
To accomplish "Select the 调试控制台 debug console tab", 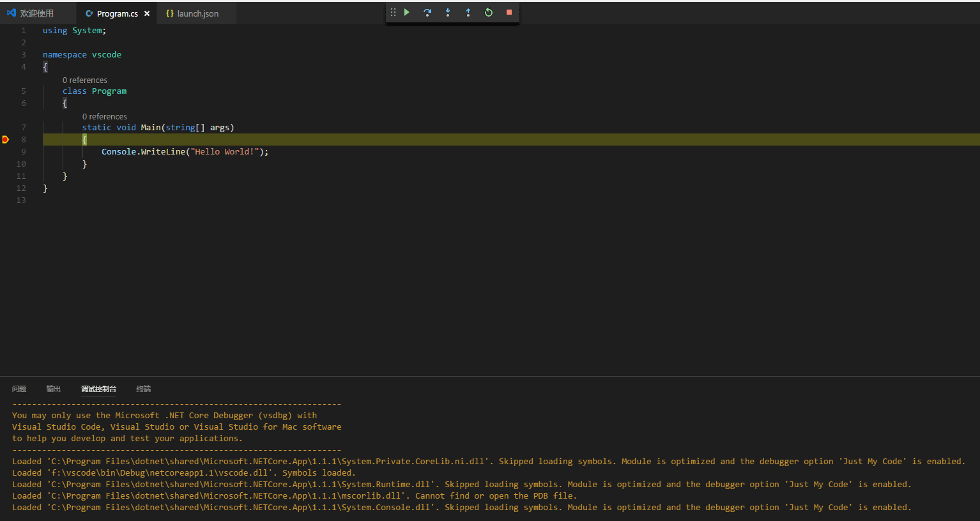I will pos(98,389).
